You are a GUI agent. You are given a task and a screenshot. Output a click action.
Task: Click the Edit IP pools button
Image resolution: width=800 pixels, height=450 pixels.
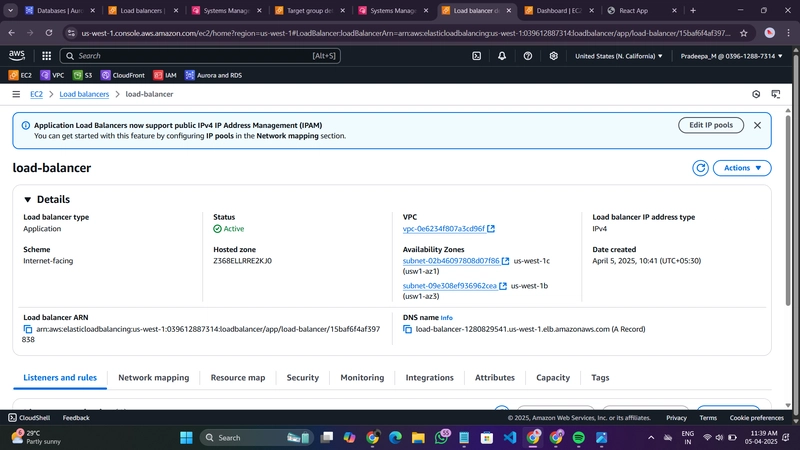pyautogui.click(x=711, y=125)
